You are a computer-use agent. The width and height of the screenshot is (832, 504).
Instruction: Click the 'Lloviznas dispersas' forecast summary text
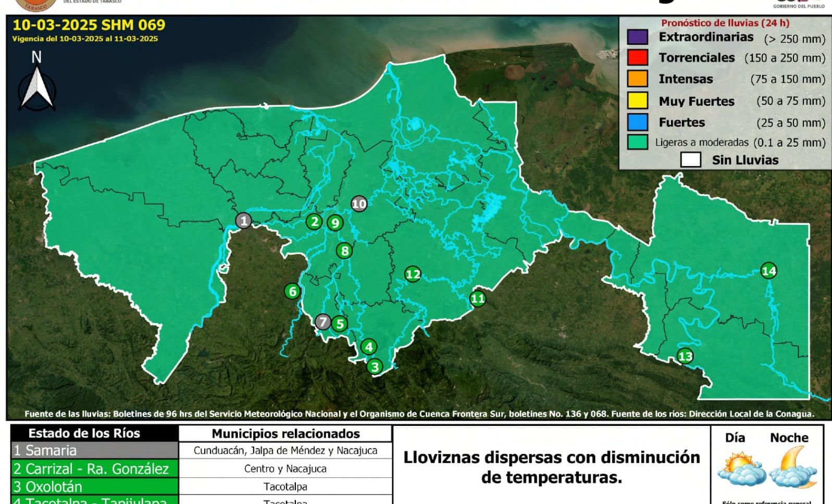pyautogui.click(x=552, y=467)
